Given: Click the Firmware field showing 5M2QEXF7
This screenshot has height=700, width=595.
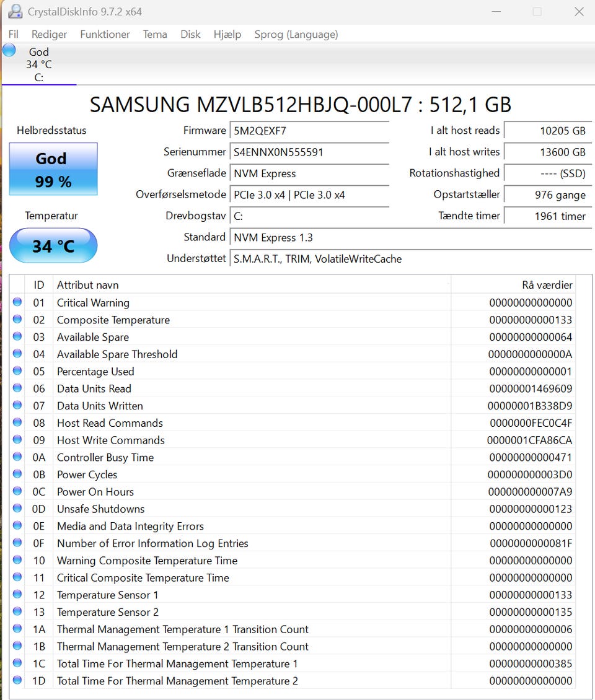Looking at the screenshot, I should click(x=309, y=131).
